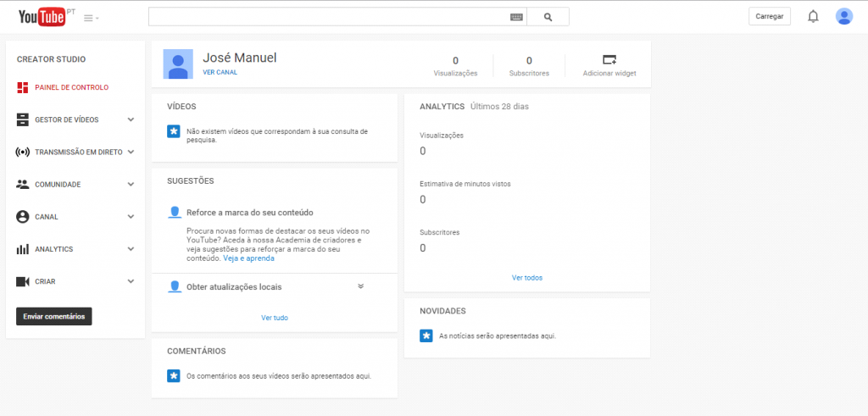Click the Enviar comentários button

click(x=54, y=316)
